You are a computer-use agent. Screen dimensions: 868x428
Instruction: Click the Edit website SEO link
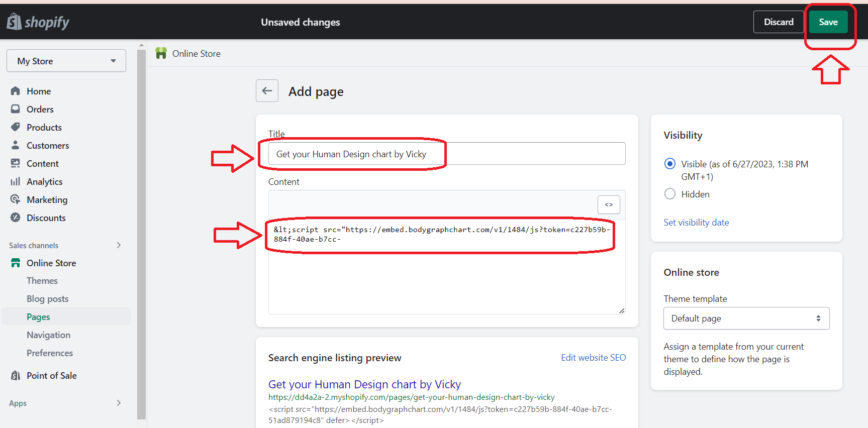pyautogui.click(x=594, y=358)
